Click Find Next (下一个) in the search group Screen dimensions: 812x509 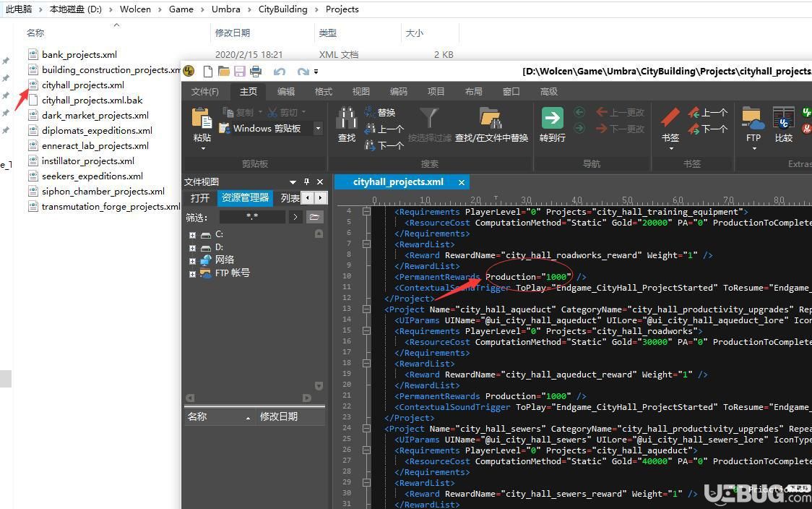coord(384,145)
